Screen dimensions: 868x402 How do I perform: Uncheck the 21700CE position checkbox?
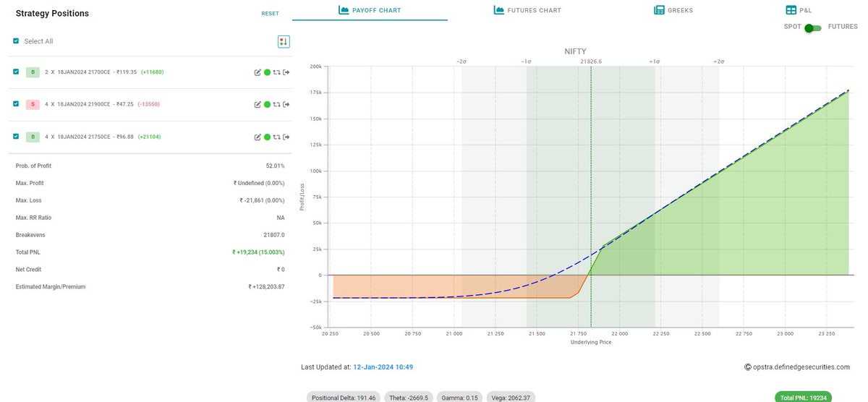(16, 72)
